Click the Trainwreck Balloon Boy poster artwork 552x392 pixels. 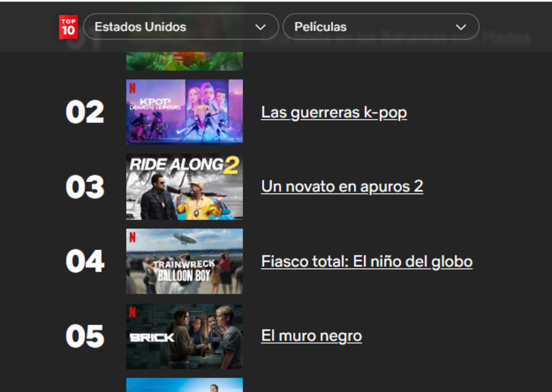coord(185,261)
